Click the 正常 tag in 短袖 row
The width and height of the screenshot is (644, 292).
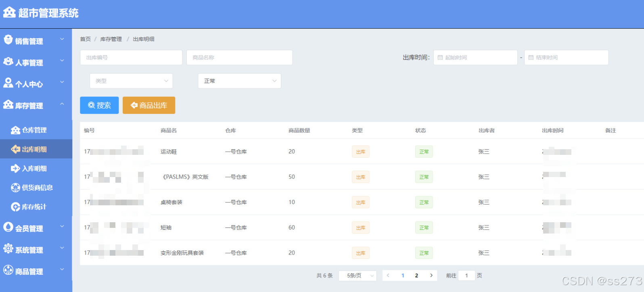pyautogui.click(x=424, y=227)
